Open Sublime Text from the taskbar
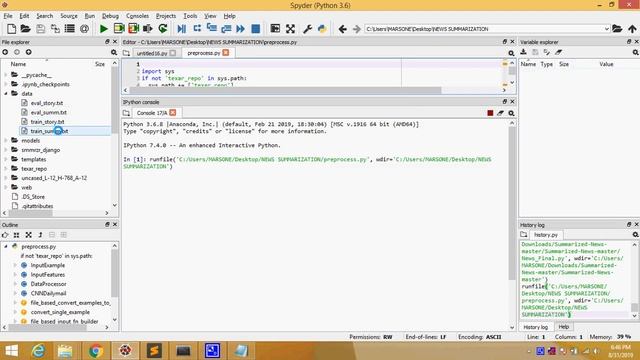This screenshot has height=360, width=640. click(154, 351)
